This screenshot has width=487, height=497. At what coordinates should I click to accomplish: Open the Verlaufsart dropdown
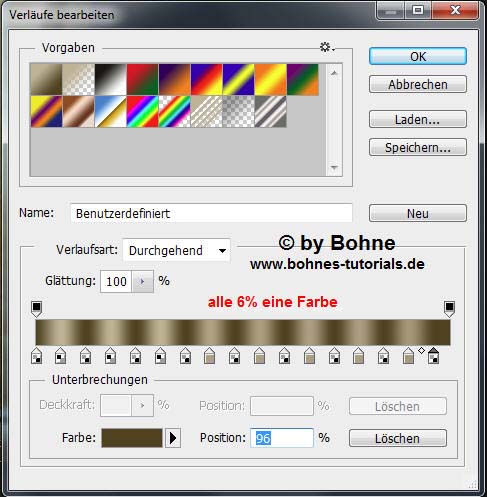click(176, 250)
